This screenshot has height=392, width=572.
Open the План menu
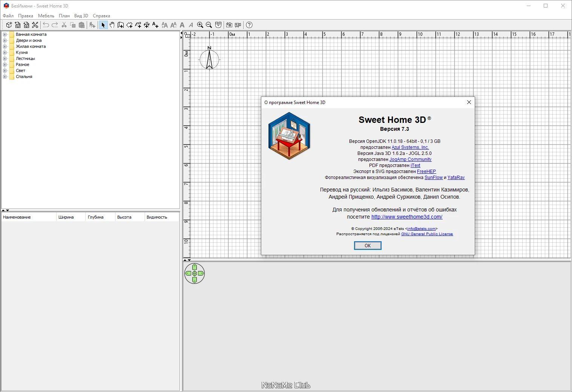coord(64,16)
